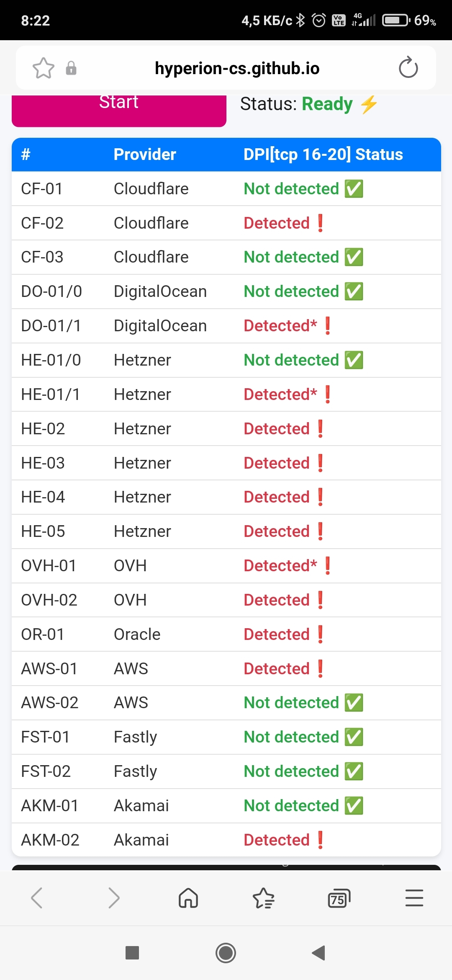The image size is (452, 980).
Task: Go back using browser back arrow
Action: [37, 898]
